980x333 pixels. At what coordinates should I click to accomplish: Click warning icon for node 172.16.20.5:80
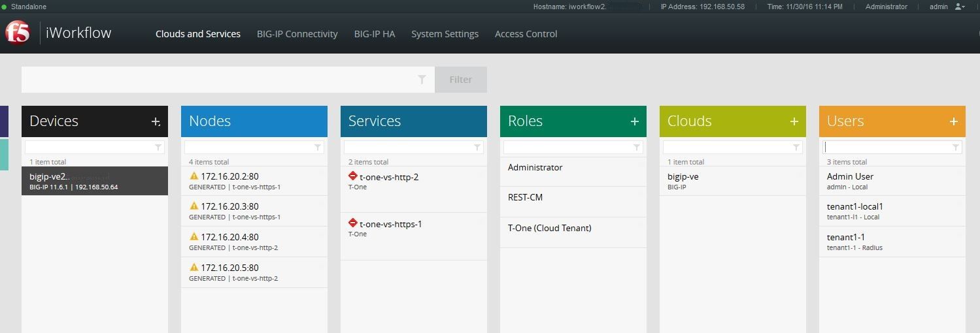[x=194, y=267]
